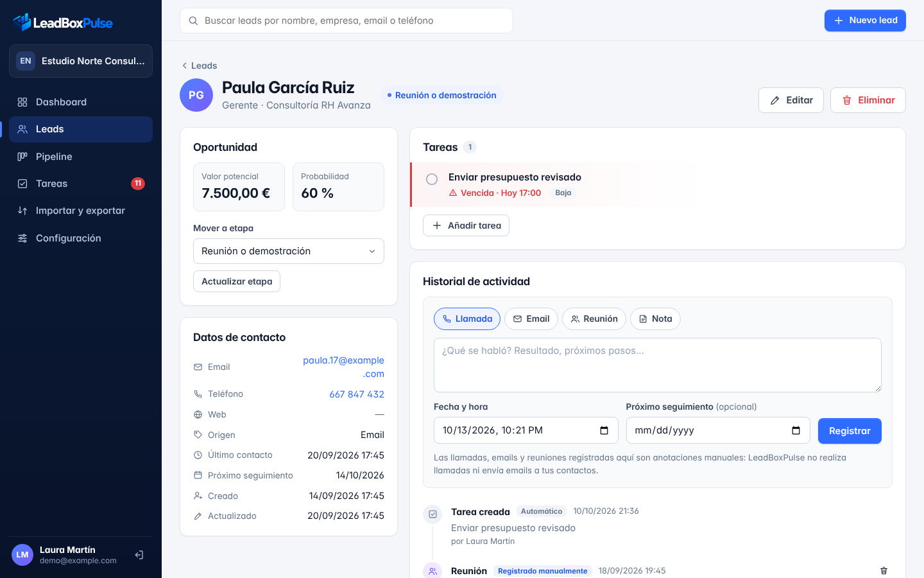
Task: Click the 'Registrado manualmente' tag
Action: (543, 571)
